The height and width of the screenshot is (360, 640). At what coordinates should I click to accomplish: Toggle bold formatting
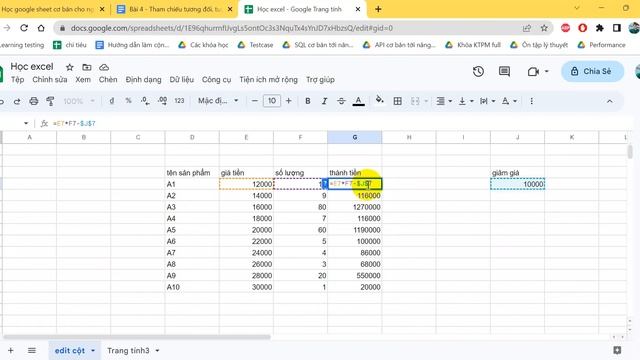tap(308, 101)
